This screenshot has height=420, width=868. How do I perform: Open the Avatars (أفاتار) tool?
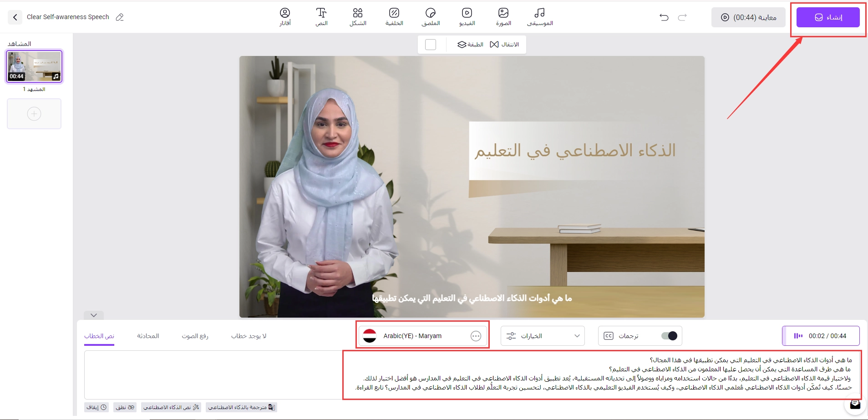(x=285, y=17)
